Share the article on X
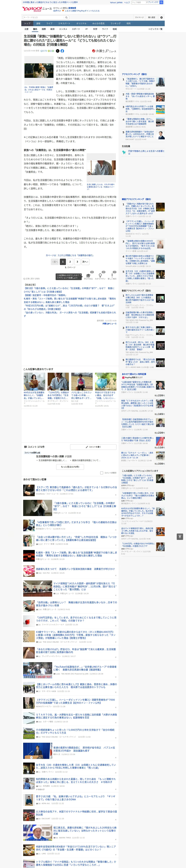The width and height of the screenshot is (186, 868). tap(57, 51)
